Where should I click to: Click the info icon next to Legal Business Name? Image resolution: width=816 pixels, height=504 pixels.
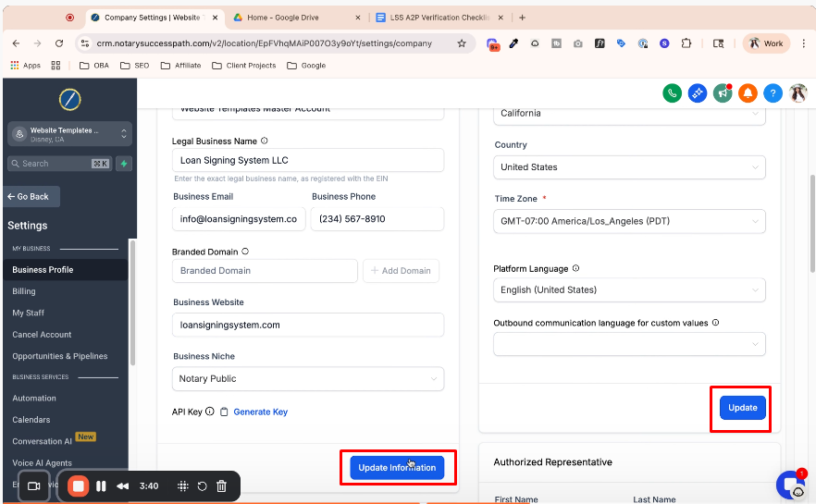(x=265, y=141)
